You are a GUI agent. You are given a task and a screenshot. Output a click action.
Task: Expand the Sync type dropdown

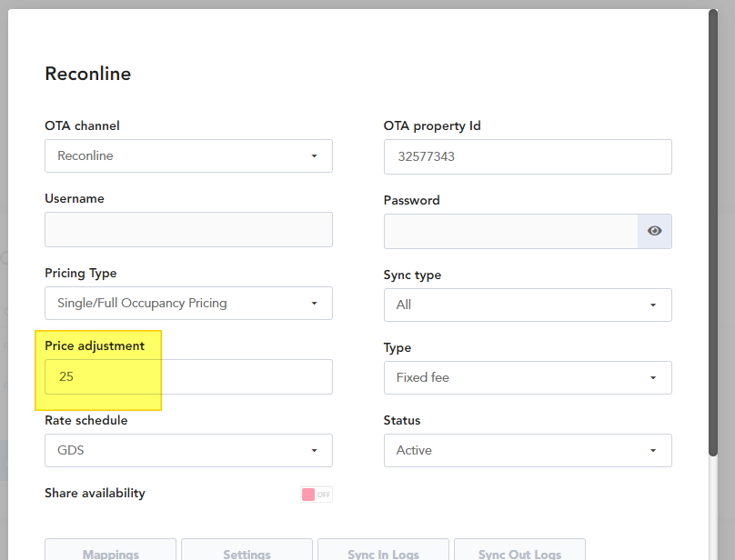tap(528, 305)
